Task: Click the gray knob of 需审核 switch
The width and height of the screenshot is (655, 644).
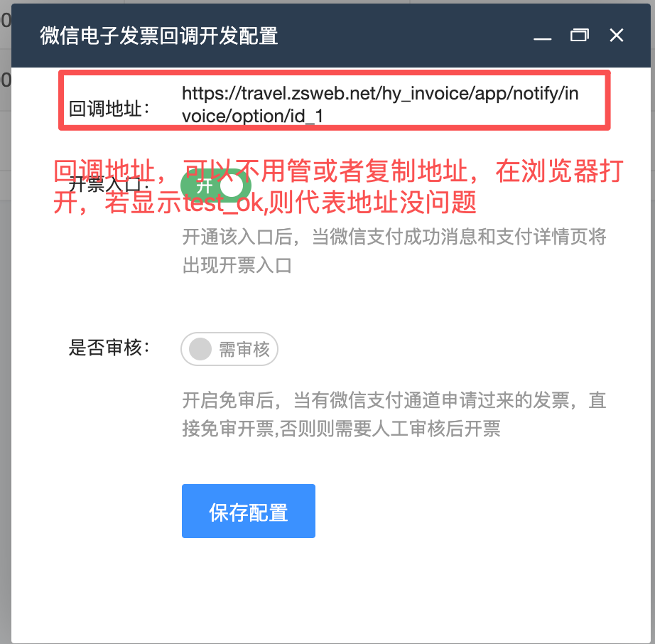Action: point(200,349)
